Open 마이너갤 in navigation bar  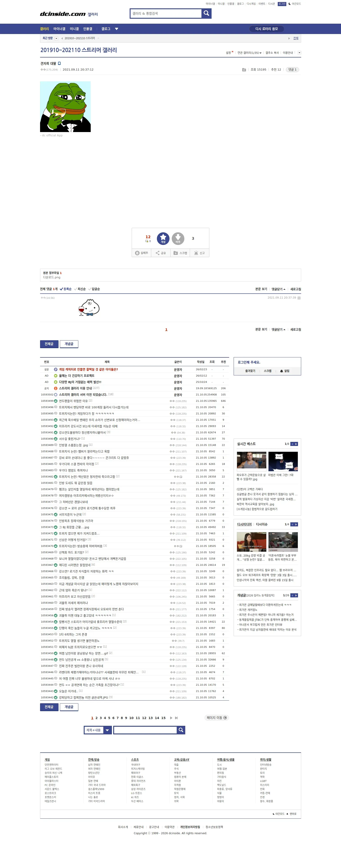(59, 29)
